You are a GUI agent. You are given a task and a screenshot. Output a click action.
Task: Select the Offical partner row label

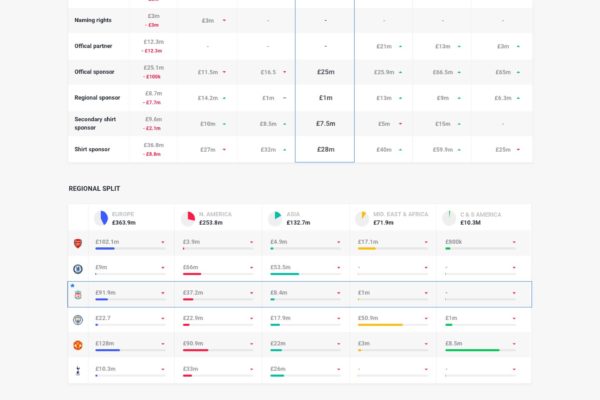93,46
